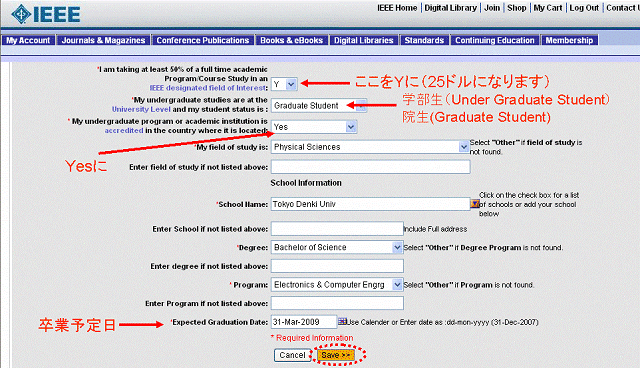
Task: Open the Continuing Education tab
Action: point(495,40)
